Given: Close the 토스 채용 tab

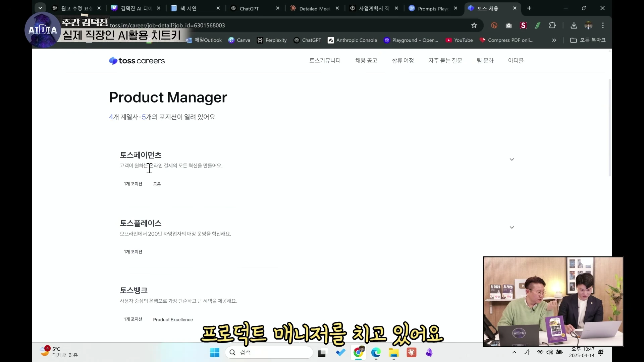Looking at the screenshot, I should 515,8.
